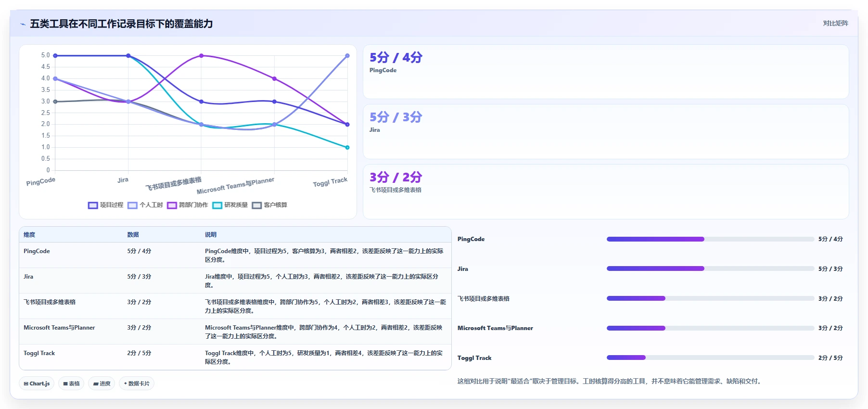Viewport: 868px width, 409px height.
Task: Click the 跨部门协作 peak point at 飞书项目
Action: pos(201,56)
